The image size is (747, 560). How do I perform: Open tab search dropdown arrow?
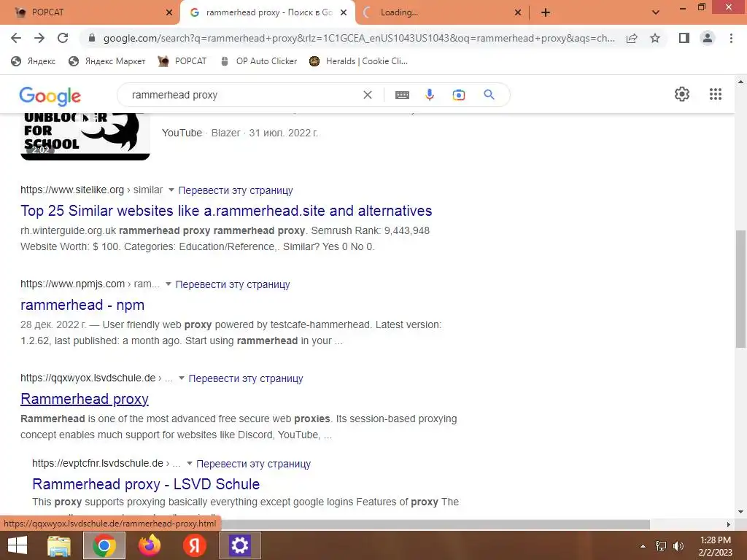[x=656, y=12]
